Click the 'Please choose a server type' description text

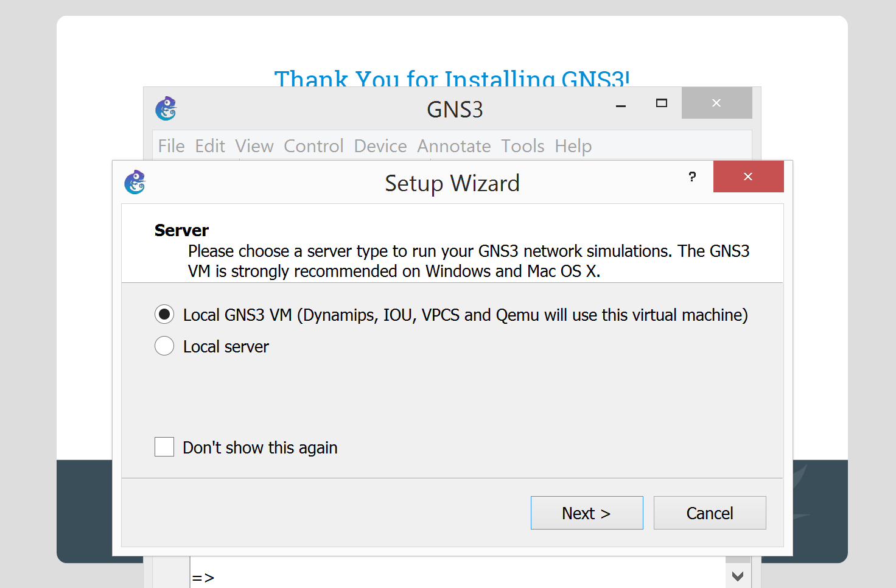(x=469, y=261)
